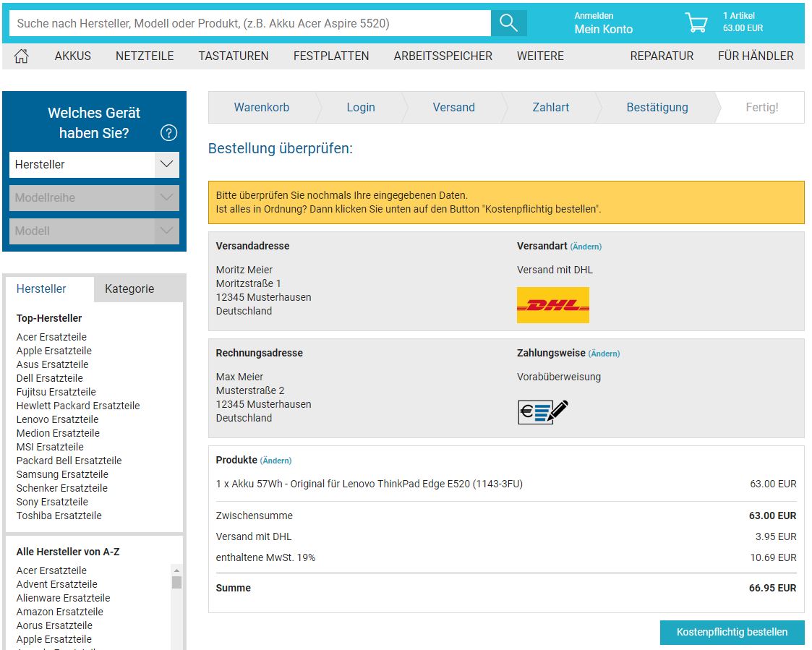The height and width of the screenshot is (650, 812).
Task: Open the Hersteller dropdown
Action: tap(94, 165)
